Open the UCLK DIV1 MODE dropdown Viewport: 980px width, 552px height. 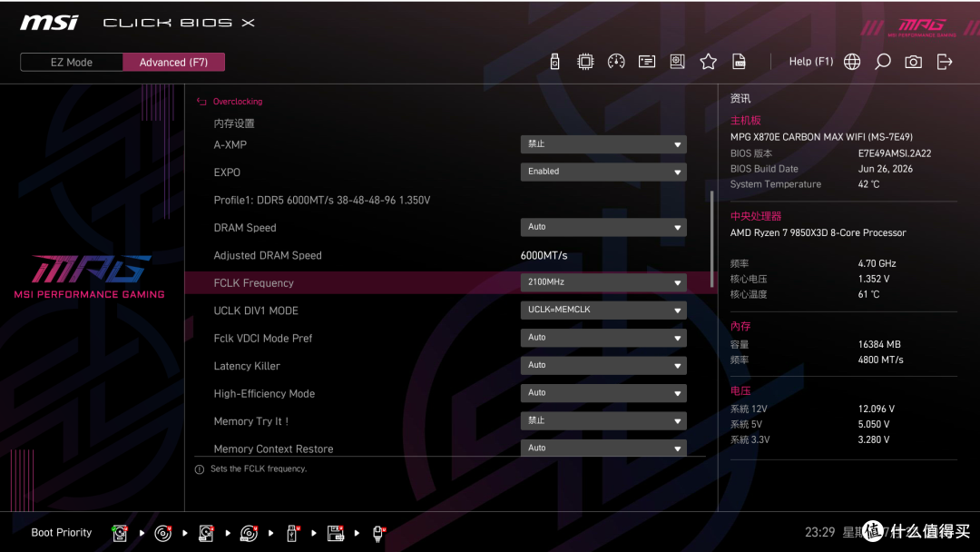603,310
